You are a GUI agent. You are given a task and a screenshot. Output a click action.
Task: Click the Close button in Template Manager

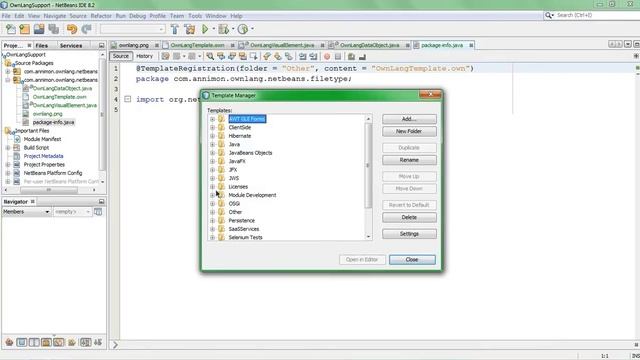[x=412, y=260]
